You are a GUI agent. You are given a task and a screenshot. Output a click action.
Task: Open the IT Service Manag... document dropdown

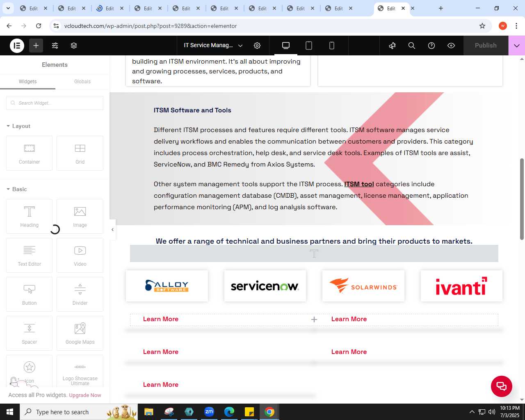(x=213, y=46)
